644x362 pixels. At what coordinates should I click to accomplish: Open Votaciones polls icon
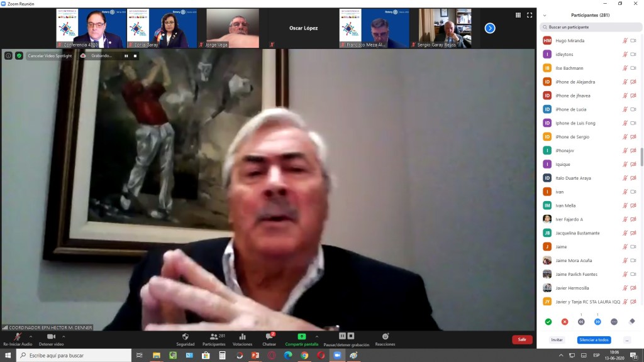[242, 337]
